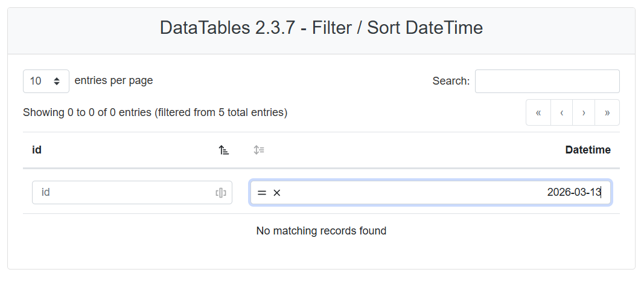644x281 pixels.
Task: Open the entries per page dropdown
Action: tap(46, 81)
